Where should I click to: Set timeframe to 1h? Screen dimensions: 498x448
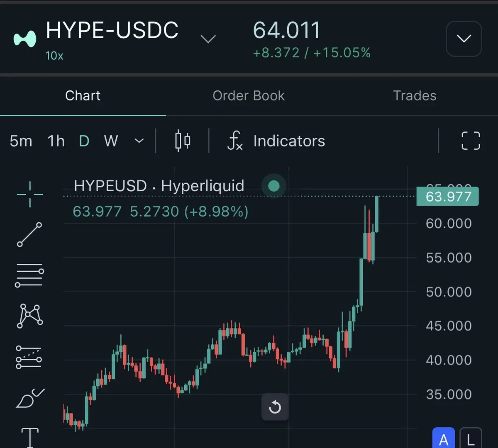[56, 141]
